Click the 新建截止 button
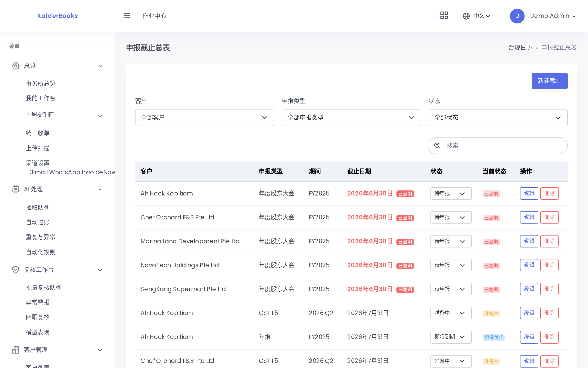 (x=550, y=81)
